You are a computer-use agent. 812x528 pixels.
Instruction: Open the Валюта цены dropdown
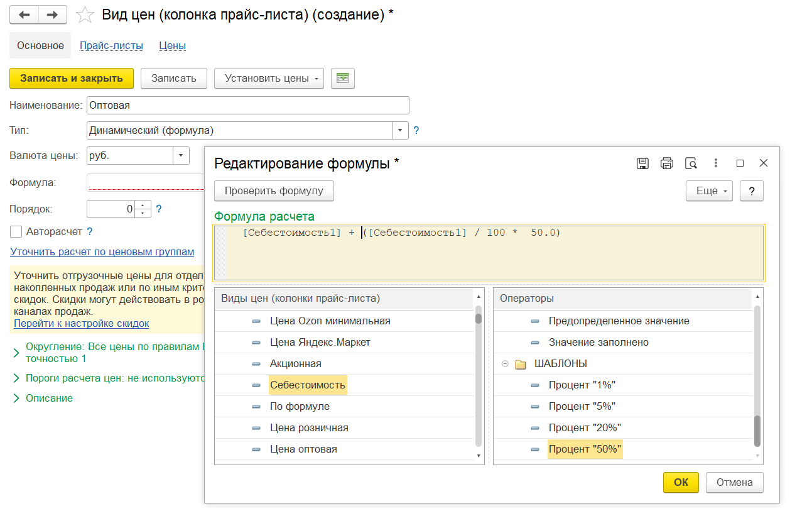coord(181,156)
